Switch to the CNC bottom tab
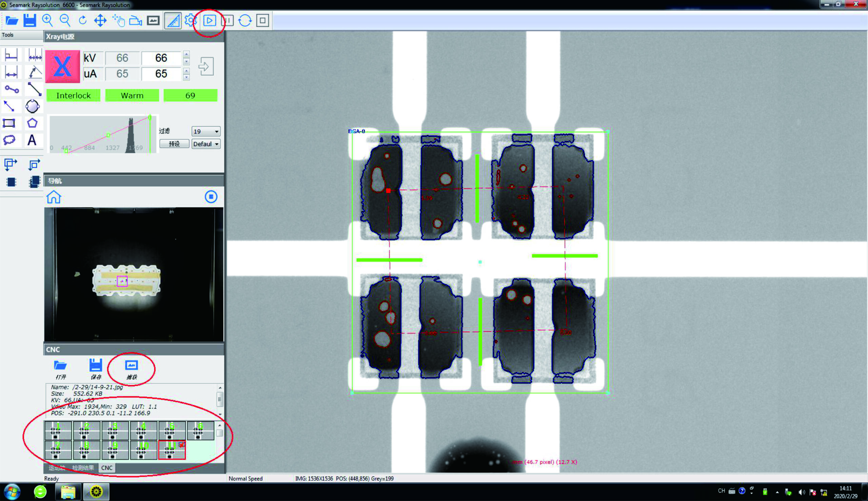Screen dimensions: 868x501 [x=106, y=468]
